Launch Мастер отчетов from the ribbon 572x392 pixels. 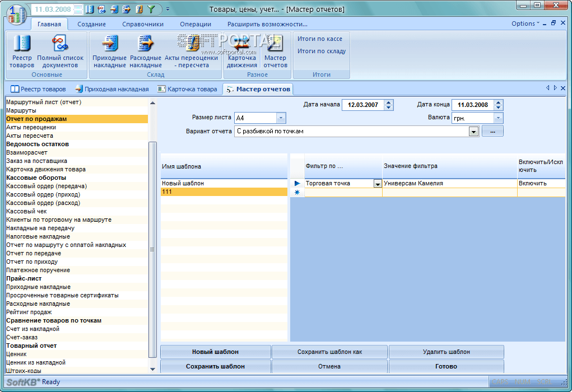[275, 50]
